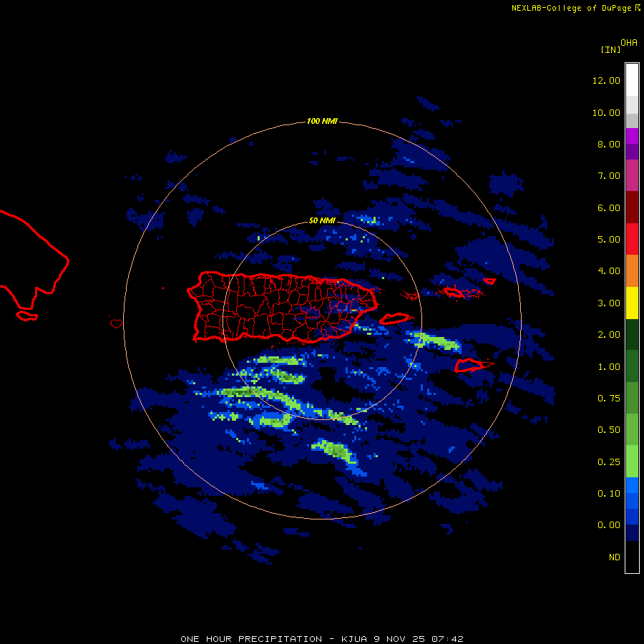Click the 0.50 legend value

click(x=609, y=430)
